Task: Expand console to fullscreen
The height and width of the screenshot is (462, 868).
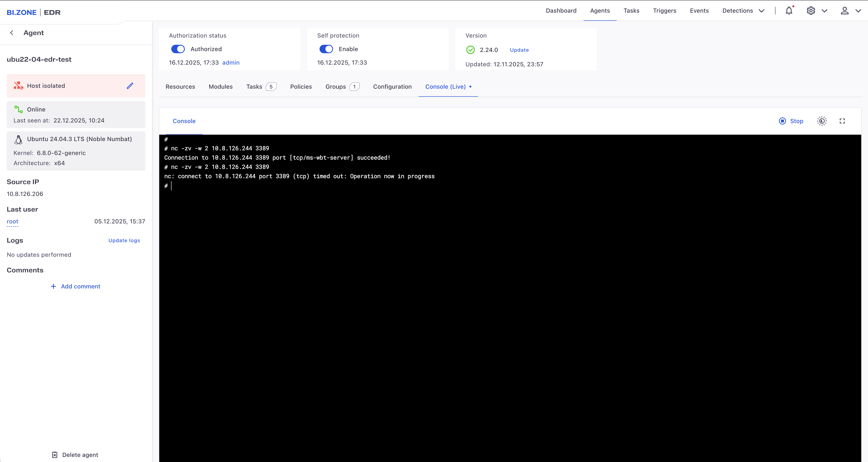Action: coord(842,121)
